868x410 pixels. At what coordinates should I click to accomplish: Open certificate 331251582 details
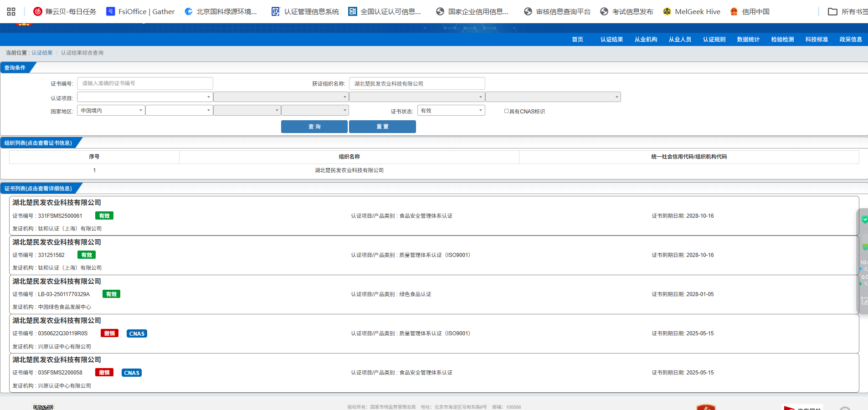point(434,255)
